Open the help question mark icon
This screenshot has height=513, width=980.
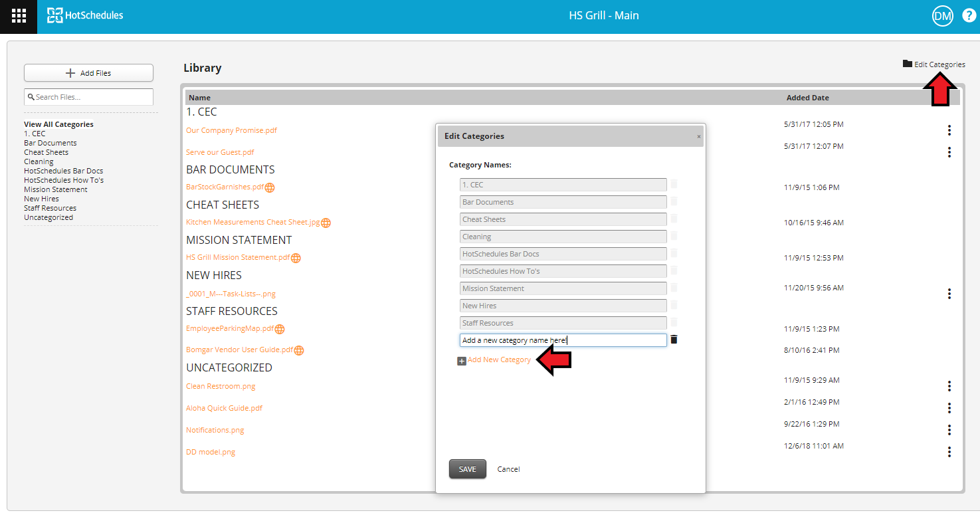969,16
